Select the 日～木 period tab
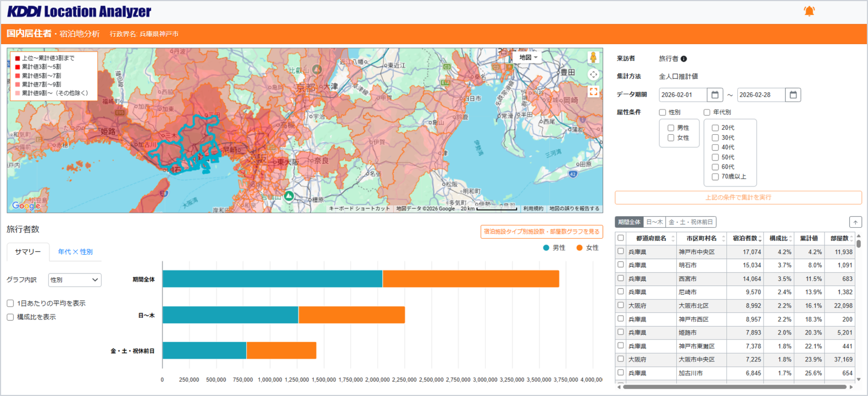This screenshot has width=868, height=396. pos(654,222)
